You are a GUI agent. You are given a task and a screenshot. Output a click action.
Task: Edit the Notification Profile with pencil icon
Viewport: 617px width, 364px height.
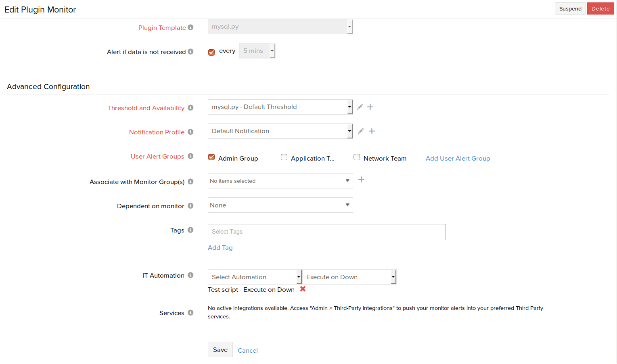tap(361, 131)
